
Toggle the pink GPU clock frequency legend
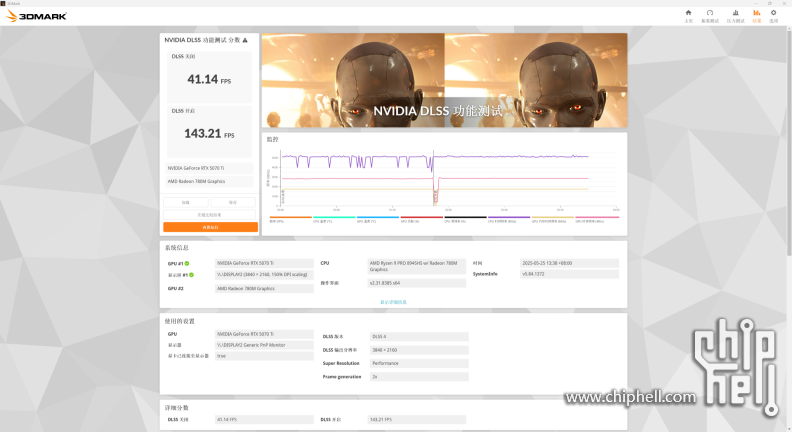(x=597, y=219)
